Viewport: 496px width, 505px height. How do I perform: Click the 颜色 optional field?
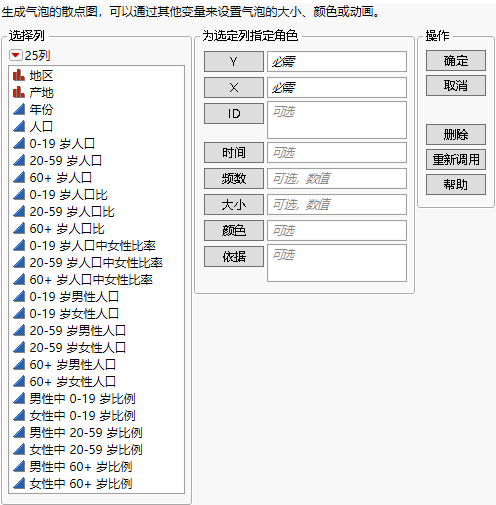(x=337, y=230)
